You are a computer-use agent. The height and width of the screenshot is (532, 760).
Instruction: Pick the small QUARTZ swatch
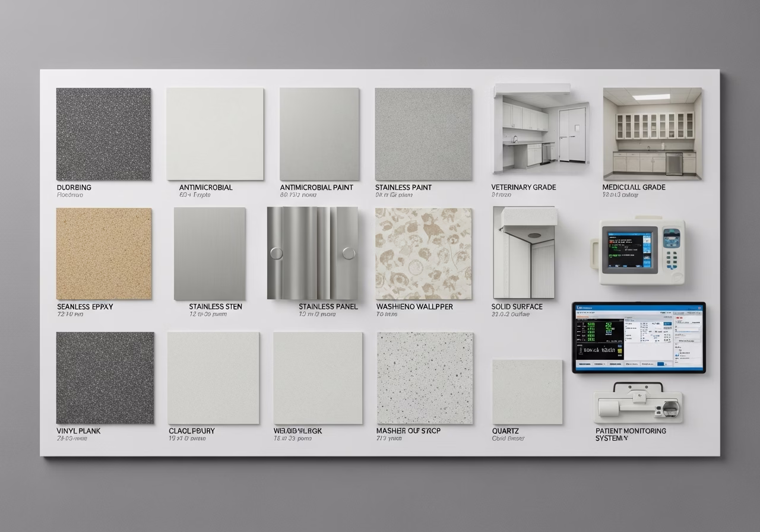click(527, 392)
